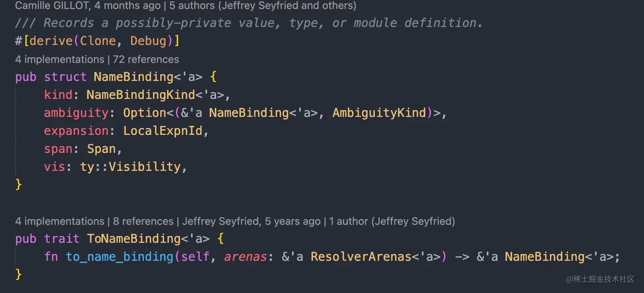This screenshot has width=644, height=293.
Task: Click the 'self' parameter
Action: click(195, 256)
